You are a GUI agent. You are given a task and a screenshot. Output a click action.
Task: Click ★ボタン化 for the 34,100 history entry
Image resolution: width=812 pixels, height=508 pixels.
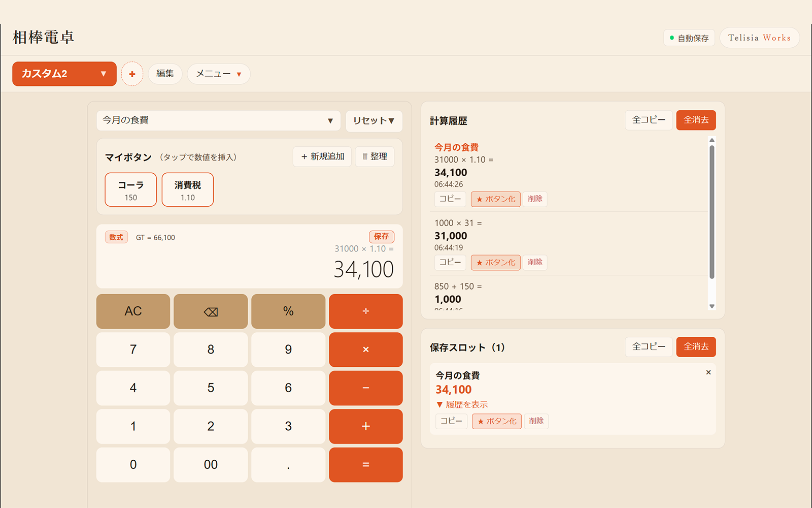[x=496, y=199]
